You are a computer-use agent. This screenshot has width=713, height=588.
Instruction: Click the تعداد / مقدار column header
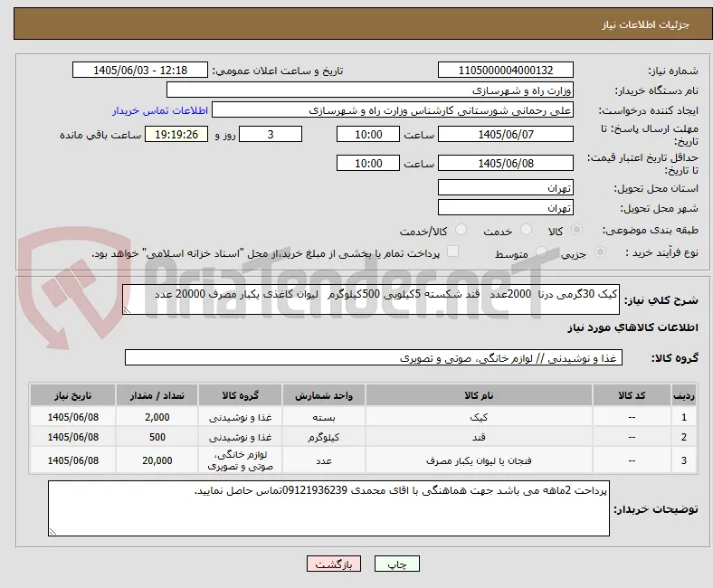[157, 395]
